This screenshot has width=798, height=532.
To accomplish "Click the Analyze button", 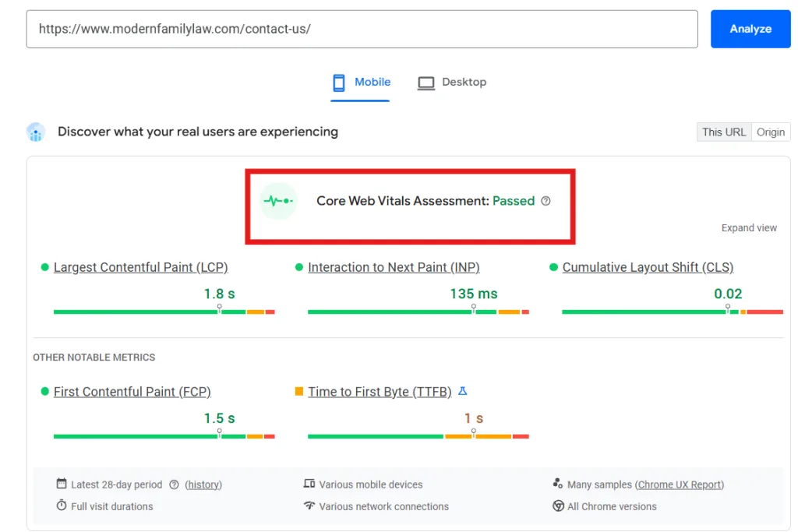I will coord(750,29).
